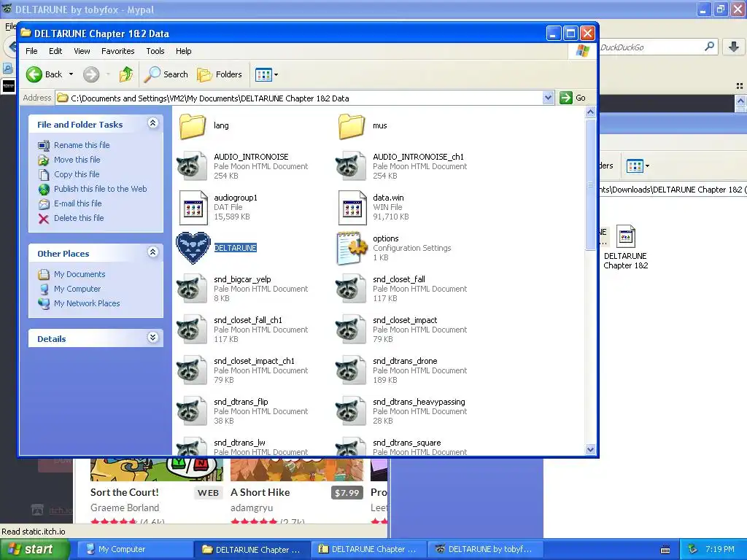Click the file list scroll up arrow
This screenshot has width=747, height=560.
point(590,112)
